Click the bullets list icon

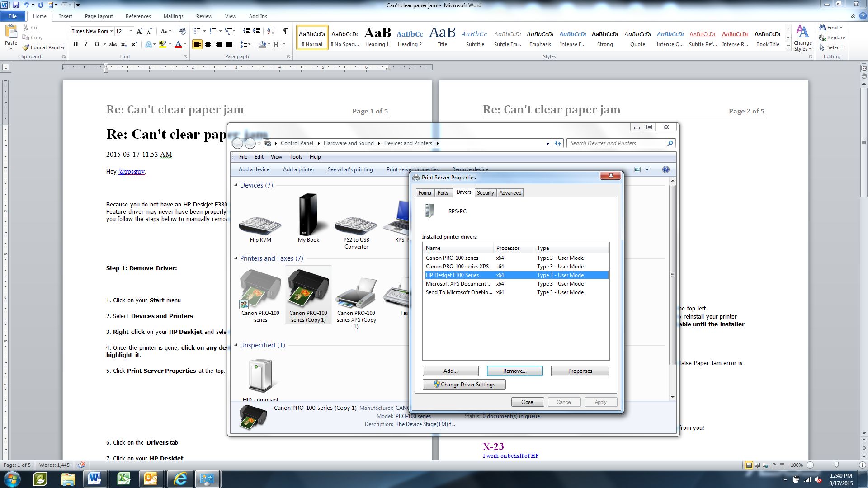[197, 31]
